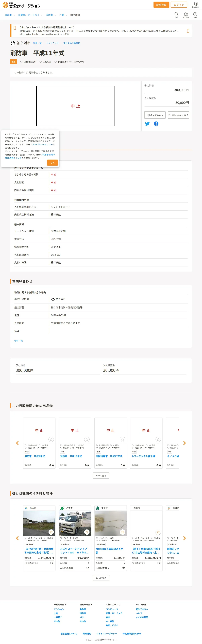Share on Facebook icon

(x=156, y=124)
